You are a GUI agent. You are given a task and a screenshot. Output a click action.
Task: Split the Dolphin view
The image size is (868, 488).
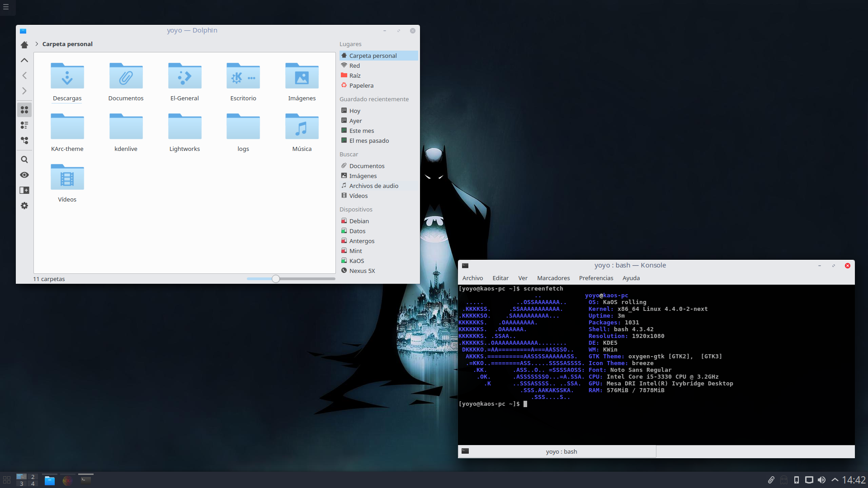pyautogui.click(x=24, y=190)
